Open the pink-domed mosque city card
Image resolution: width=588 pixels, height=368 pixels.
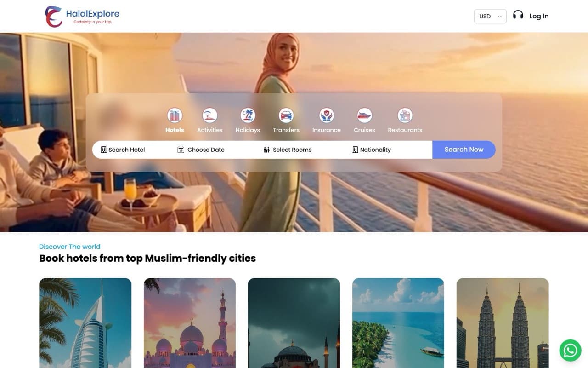tap(190, 323)
